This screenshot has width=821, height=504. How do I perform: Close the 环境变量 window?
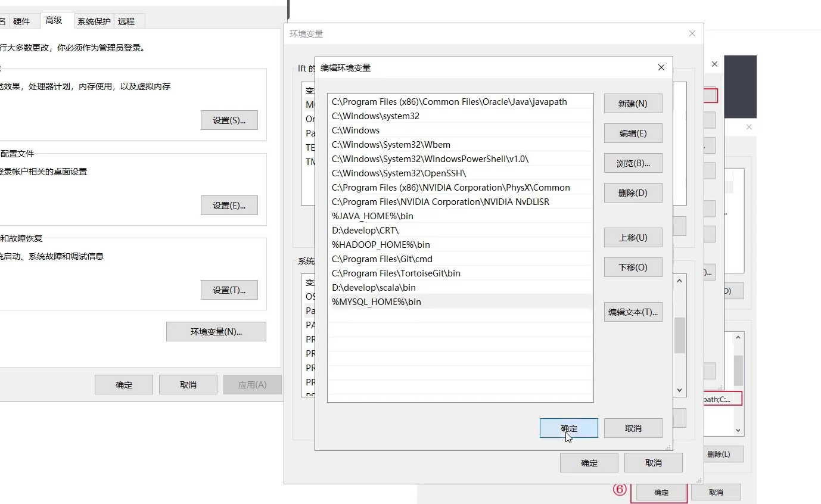tap(692, 33)
